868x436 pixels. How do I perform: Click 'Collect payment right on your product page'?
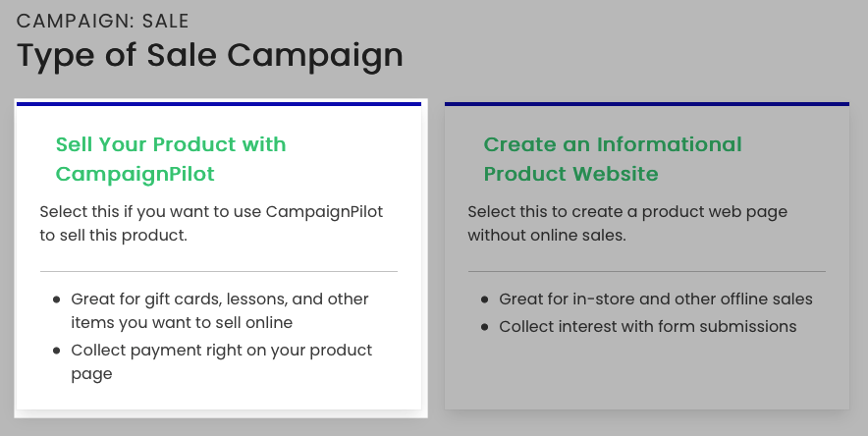pyautogui.click(x=222, y=361)
